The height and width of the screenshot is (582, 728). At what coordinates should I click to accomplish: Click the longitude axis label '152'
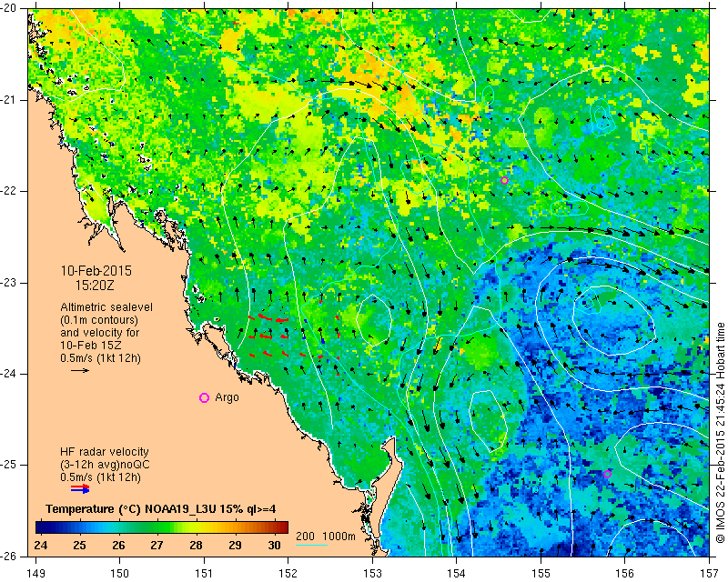288,574
